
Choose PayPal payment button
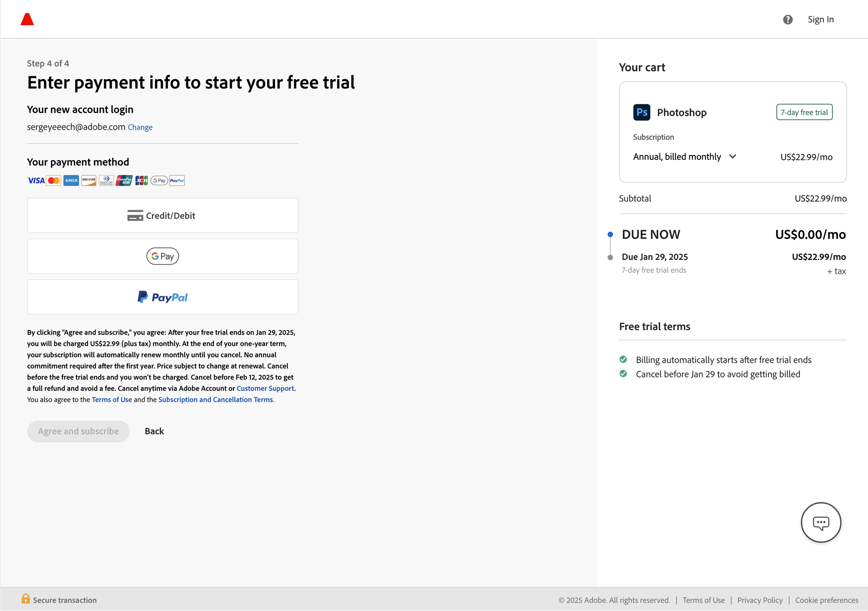(x=162, y=297)
